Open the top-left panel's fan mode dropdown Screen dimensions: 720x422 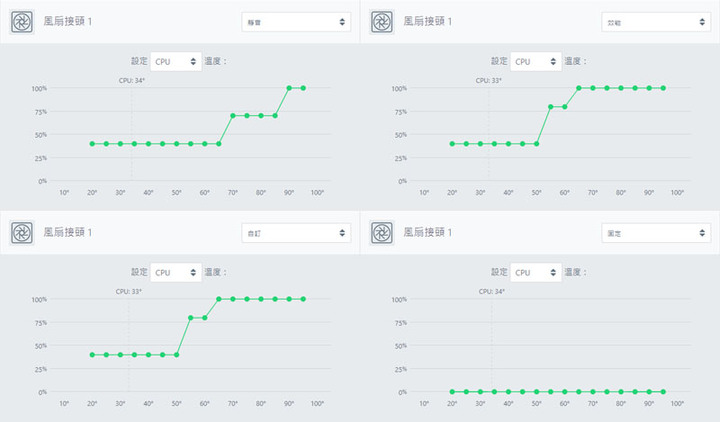[296, 22]
